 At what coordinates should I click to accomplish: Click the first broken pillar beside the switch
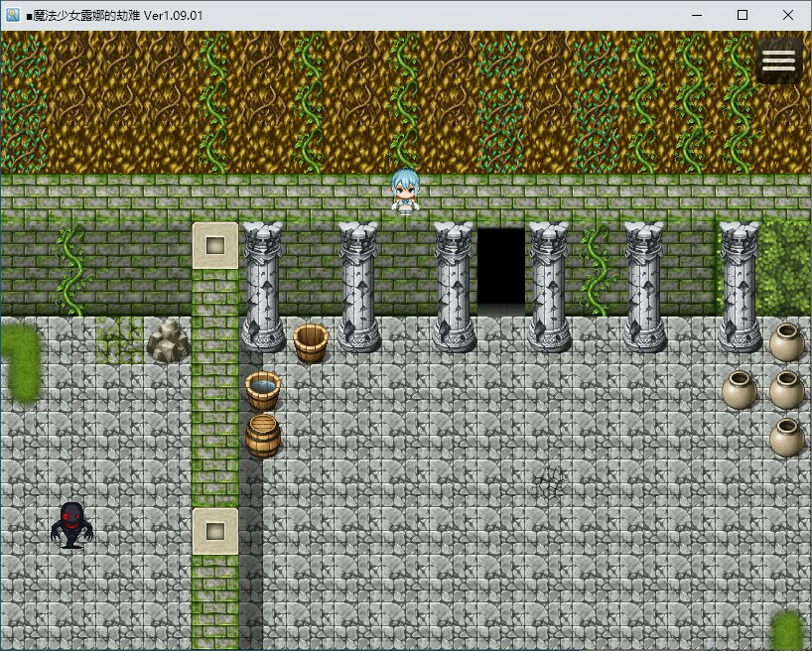point(263,287)
